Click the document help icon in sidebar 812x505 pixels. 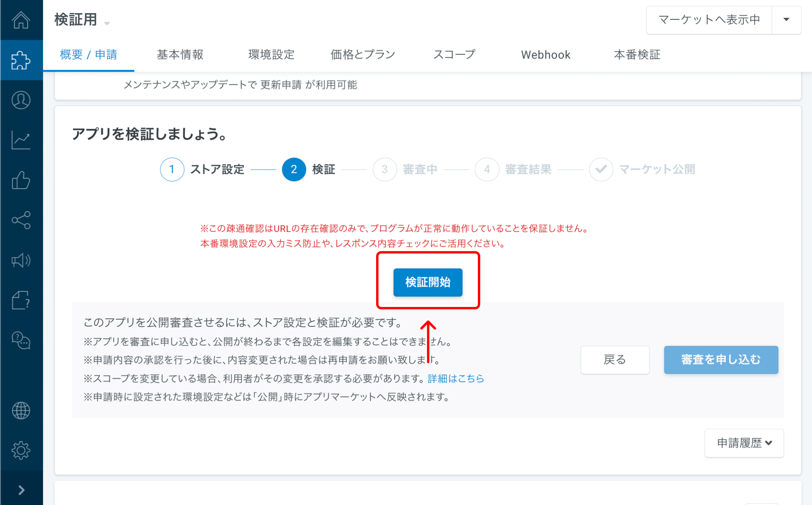[21, 301]
